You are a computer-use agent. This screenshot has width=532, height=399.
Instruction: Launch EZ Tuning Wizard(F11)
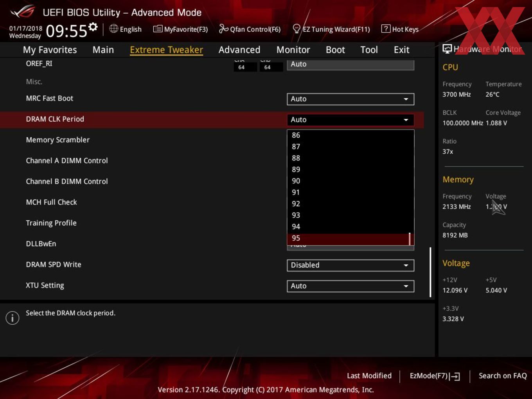coord(331,29)
